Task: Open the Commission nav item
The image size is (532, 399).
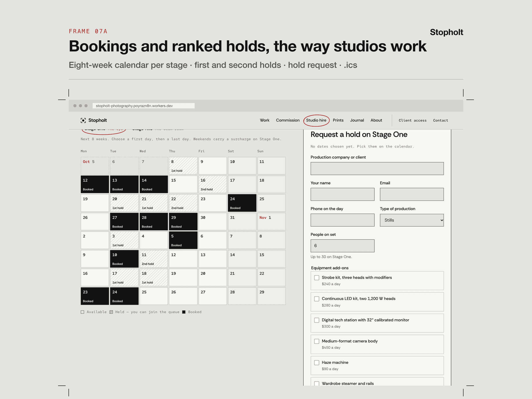Action: pyautogui.click(x=288, y=120)
